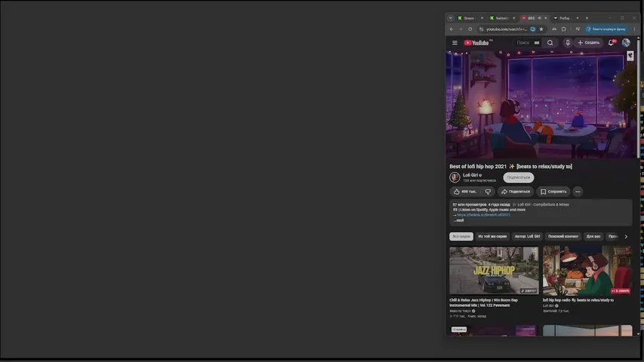
Task: Click the page vertical scrollbar
Action: 638,99
